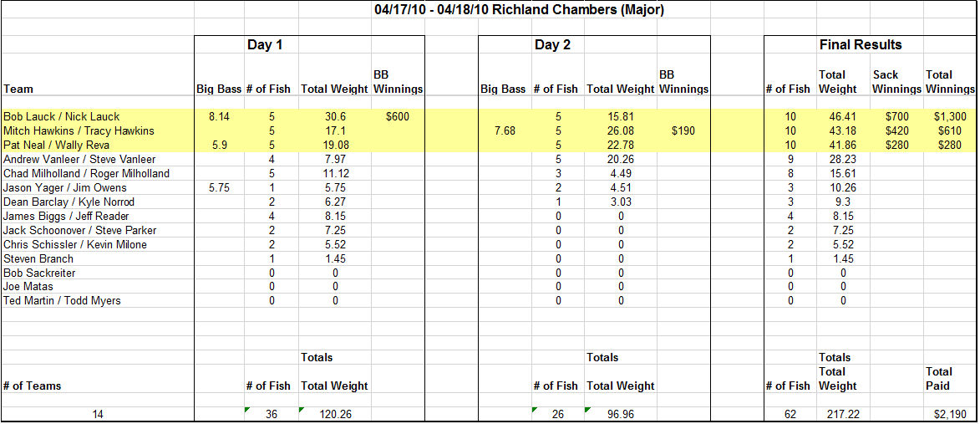Click the Day 1 section header
The image size is (980, 424).
265,45
